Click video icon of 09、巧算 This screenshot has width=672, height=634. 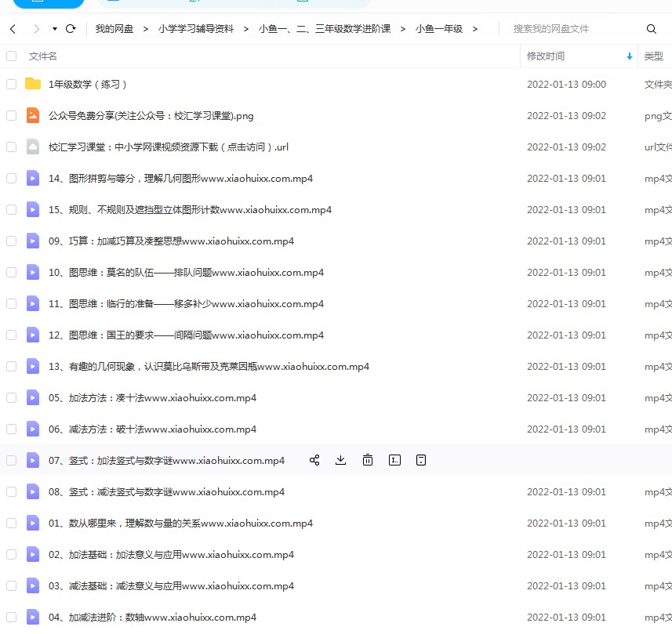coord(33,241)
